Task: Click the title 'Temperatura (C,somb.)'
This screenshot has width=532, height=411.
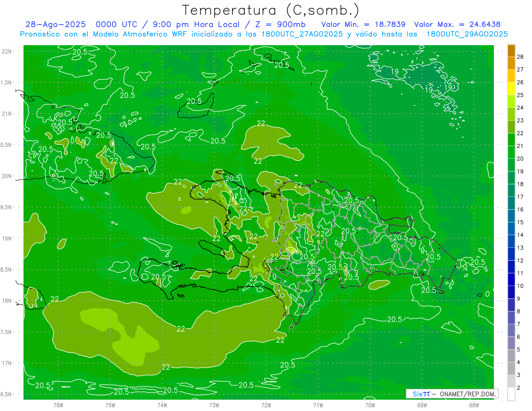Action: 270,10
